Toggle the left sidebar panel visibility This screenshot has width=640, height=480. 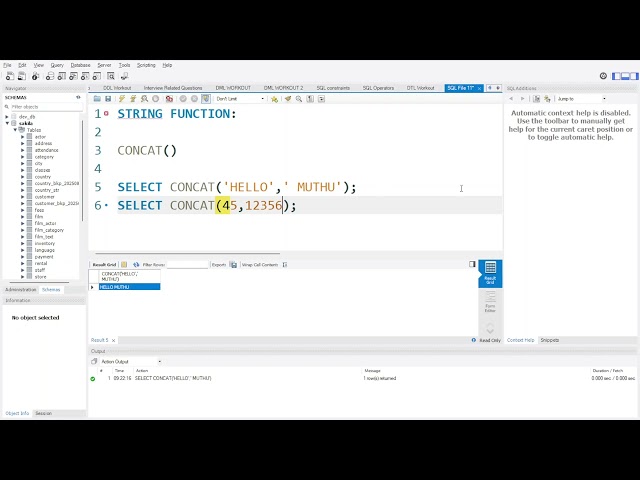[x=616, y=76]
